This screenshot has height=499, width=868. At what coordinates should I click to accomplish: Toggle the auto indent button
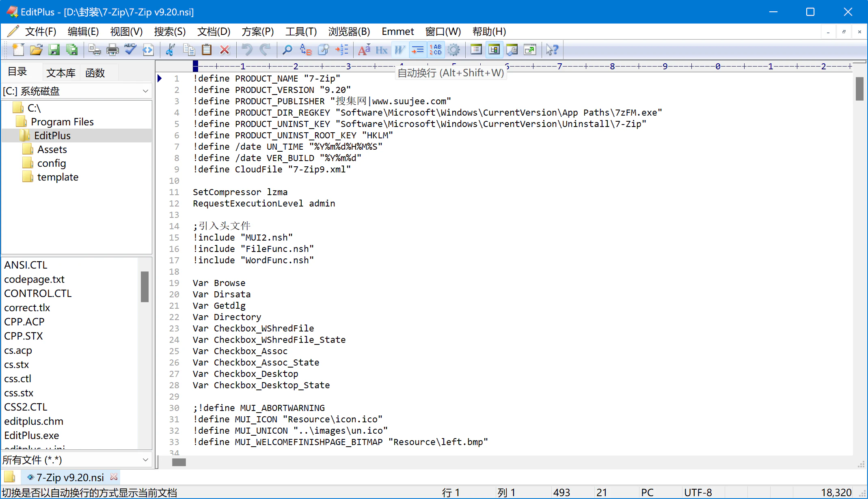pos(417,50)
